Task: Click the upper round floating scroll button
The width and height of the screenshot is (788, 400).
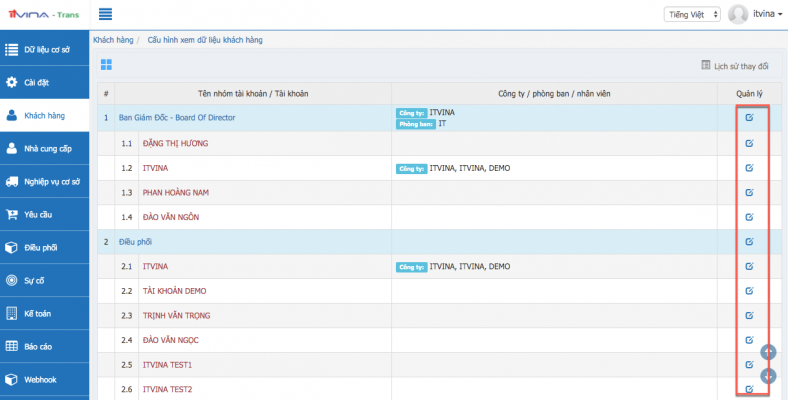Action: point(768,352)
